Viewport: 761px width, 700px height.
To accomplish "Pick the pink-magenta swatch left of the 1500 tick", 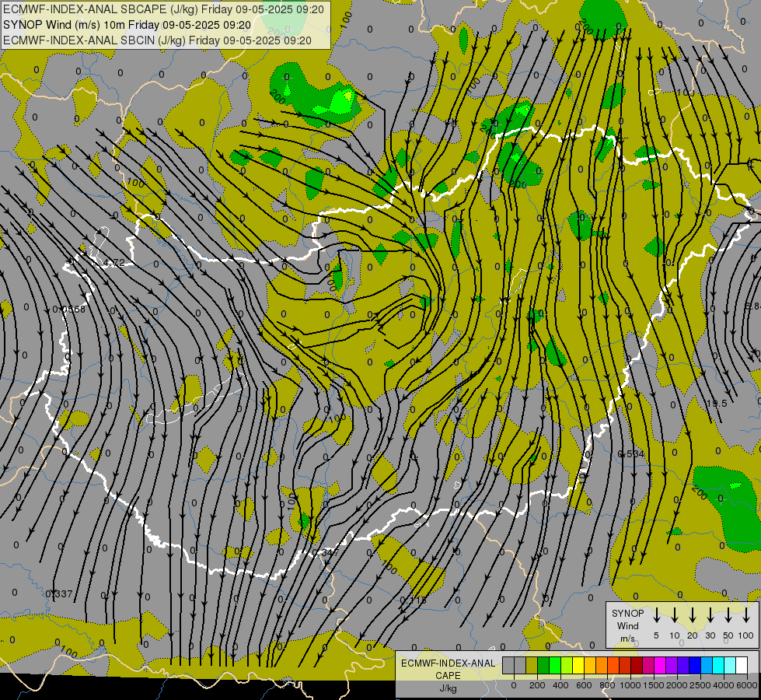I will point(648,666).
